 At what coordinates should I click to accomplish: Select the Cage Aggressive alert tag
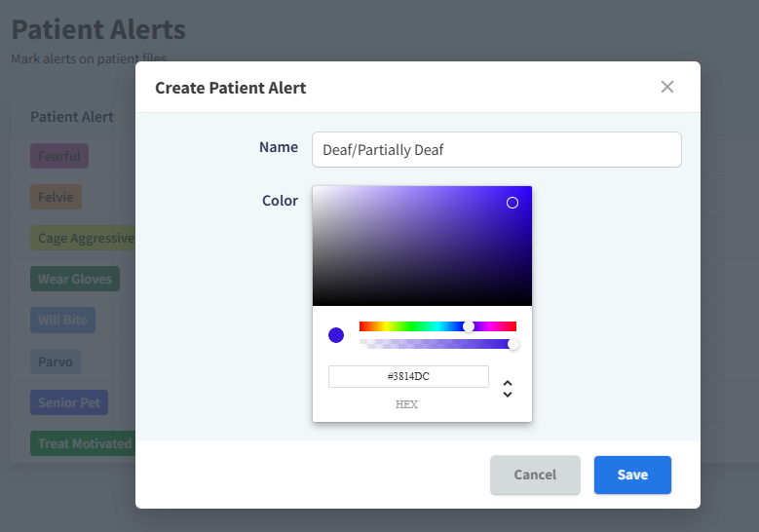85,238
